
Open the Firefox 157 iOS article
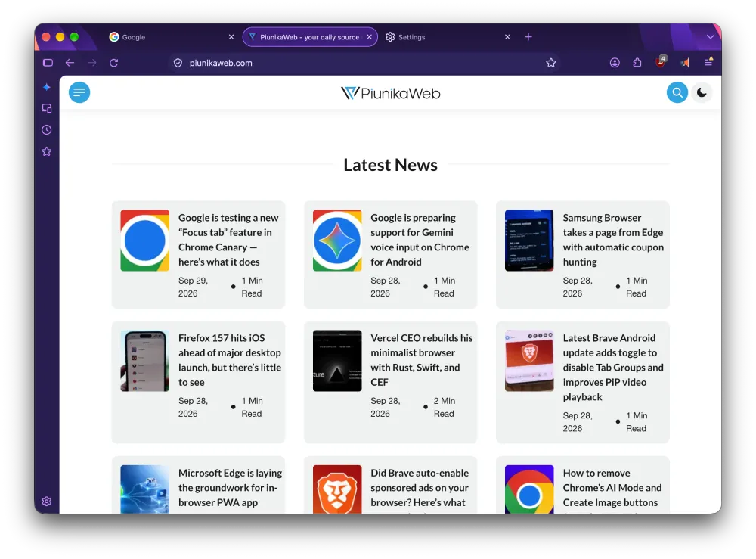pyautogui.click(x=230, y=360)
